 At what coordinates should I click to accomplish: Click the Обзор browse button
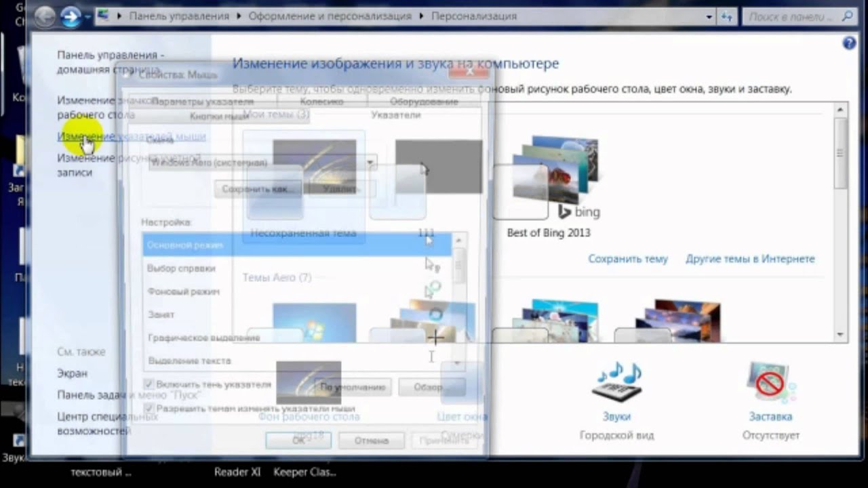[x=431, y=387]
